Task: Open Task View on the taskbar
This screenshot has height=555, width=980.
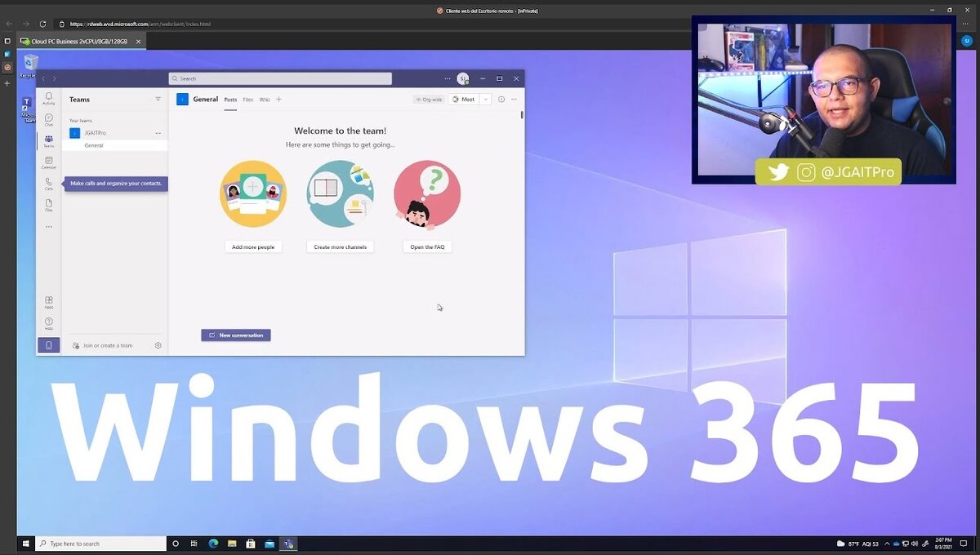Action: point(194,544)
